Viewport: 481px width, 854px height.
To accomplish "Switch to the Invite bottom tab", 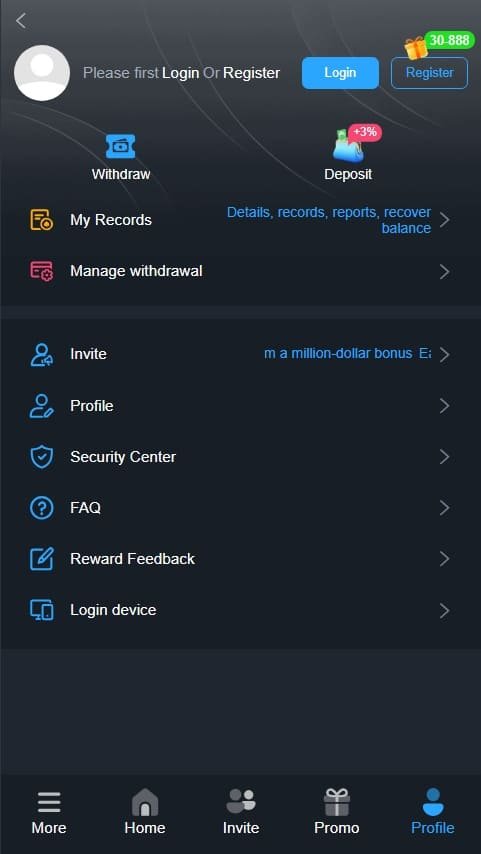I will click(241, 812).
